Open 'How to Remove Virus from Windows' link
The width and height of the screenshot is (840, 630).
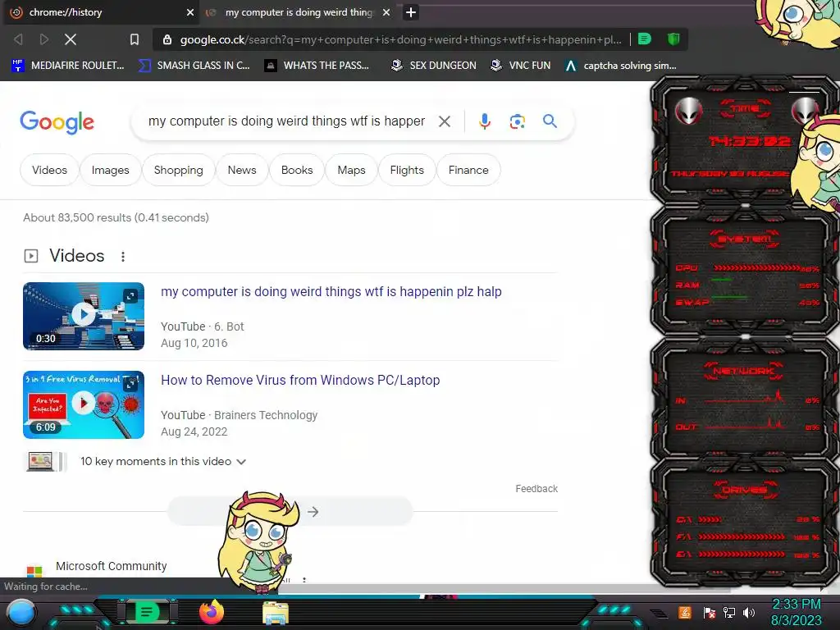(300, 380)
